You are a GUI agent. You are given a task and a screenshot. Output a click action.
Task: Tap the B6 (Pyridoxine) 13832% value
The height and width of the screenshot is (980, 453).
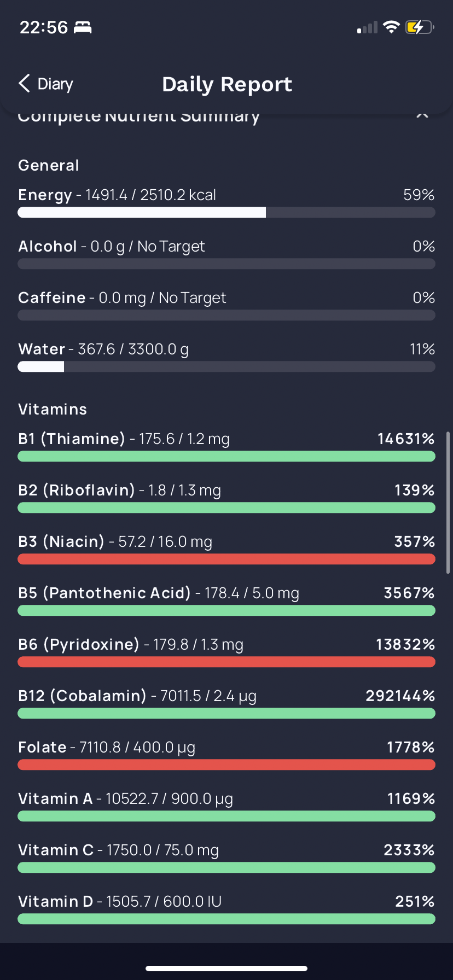click(405, 644)
